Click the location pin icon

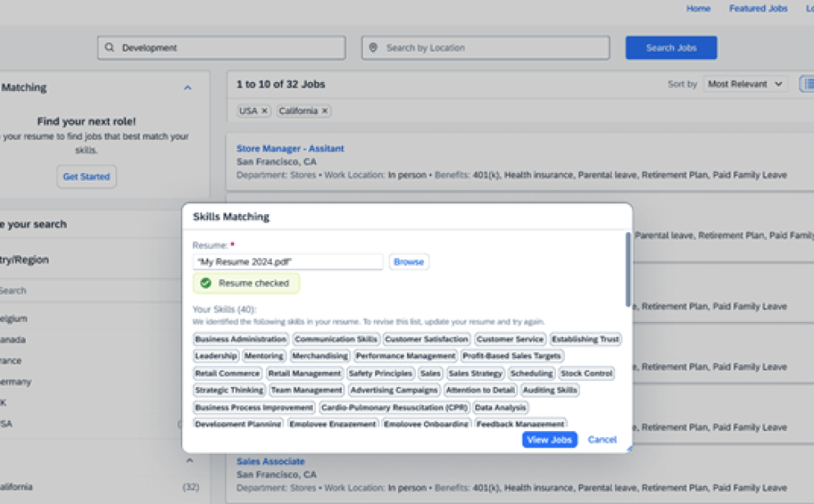(373, 48)
